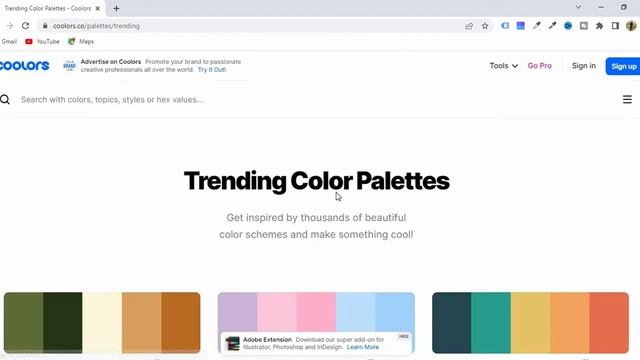
Task: Click the Go Pro link
Action: pos(540,66)
